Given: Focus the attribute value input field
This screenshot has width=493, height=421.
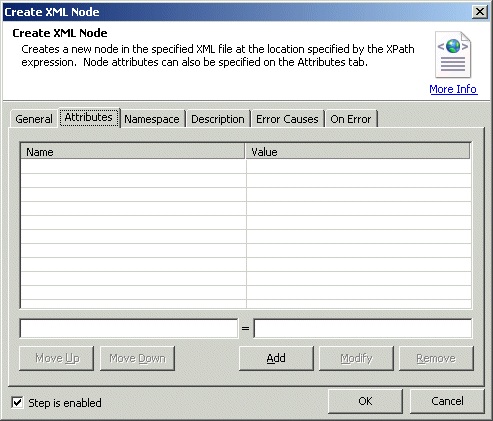Looking at the screenshot, I should [363, 328].
